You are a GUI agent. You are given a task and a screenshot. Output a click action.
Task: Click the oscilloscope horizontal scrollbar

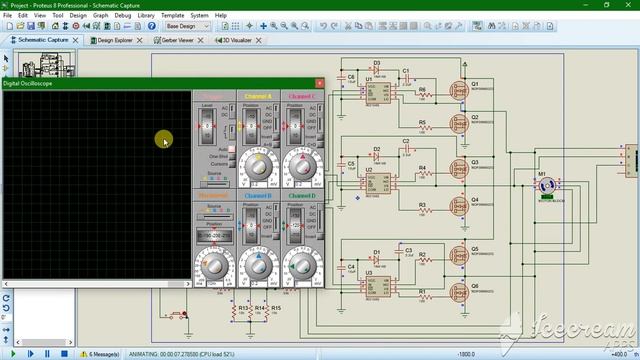click(97, 284)
